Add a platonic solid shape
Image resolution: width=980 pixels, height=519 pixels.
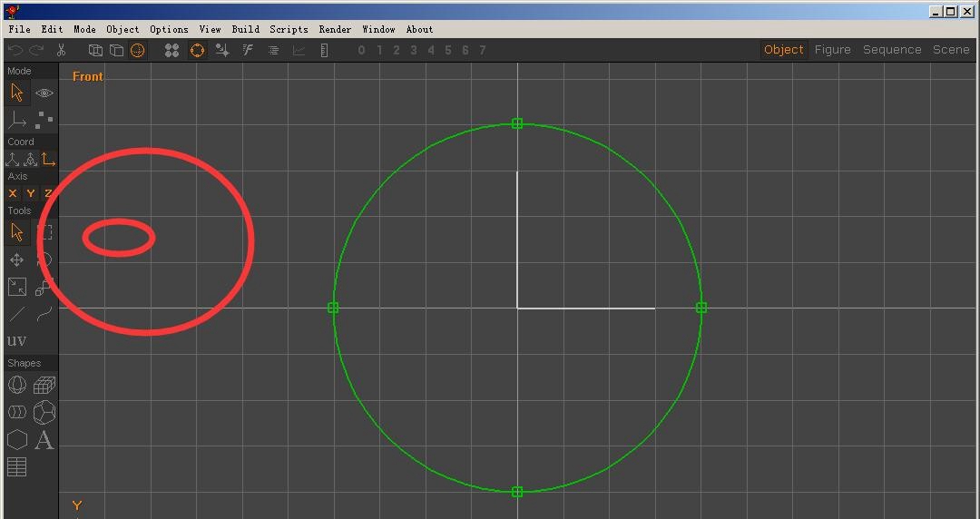pyautogui.click(x=44, y=412)
